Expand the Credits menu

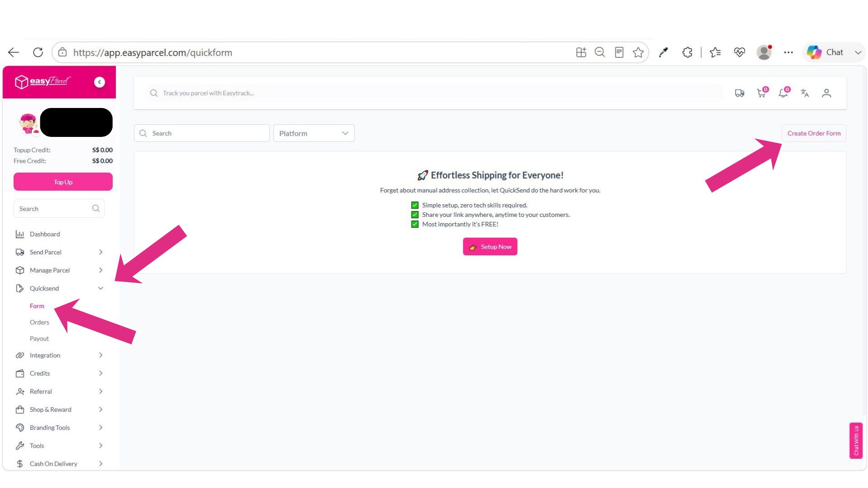click(x=59, y=373)
